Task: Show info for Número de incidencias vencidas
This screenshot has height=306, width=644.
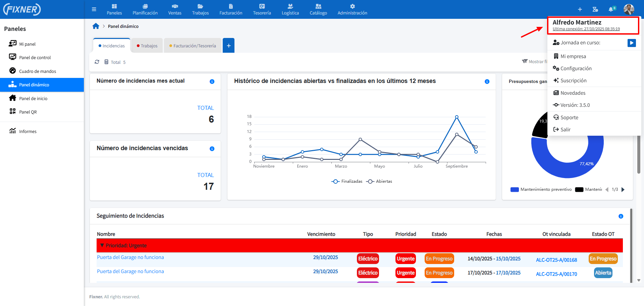Action: (x=212, y=149)
